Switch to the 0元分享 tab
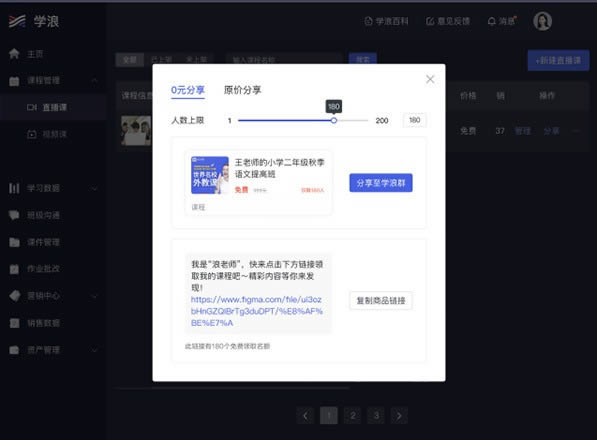This screenshot has width=597, height=440. click(x=188, y=90)
